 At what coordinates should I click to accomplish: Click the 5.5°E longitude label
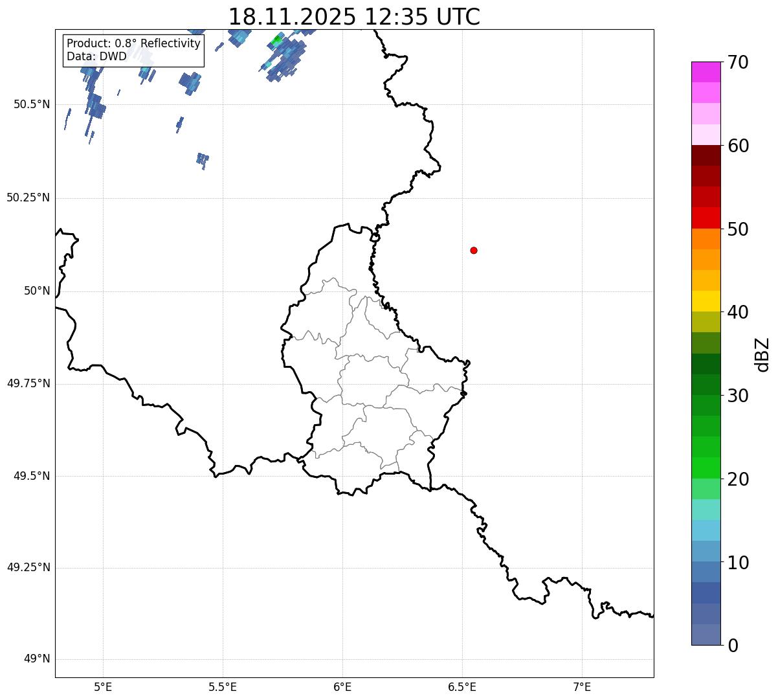[223, 686]
